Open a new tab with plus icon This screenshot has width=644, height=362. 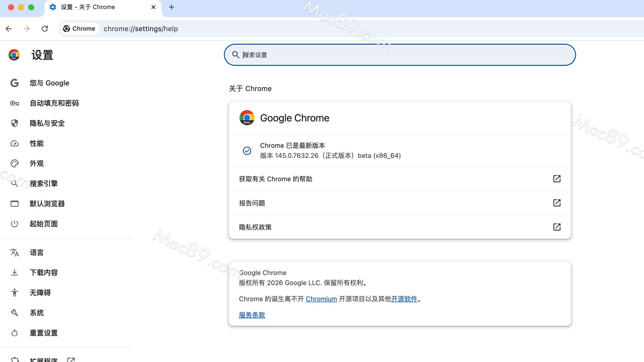tap(171, 7)
